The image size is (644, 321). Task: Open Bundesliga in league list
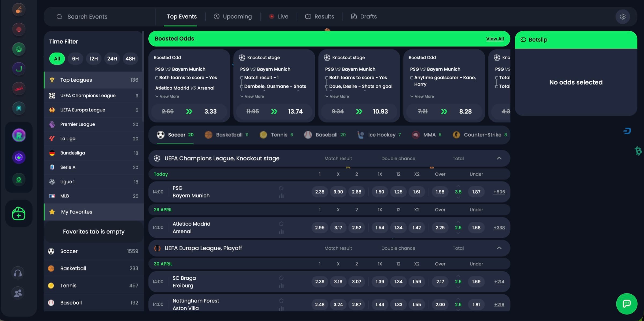94,153
